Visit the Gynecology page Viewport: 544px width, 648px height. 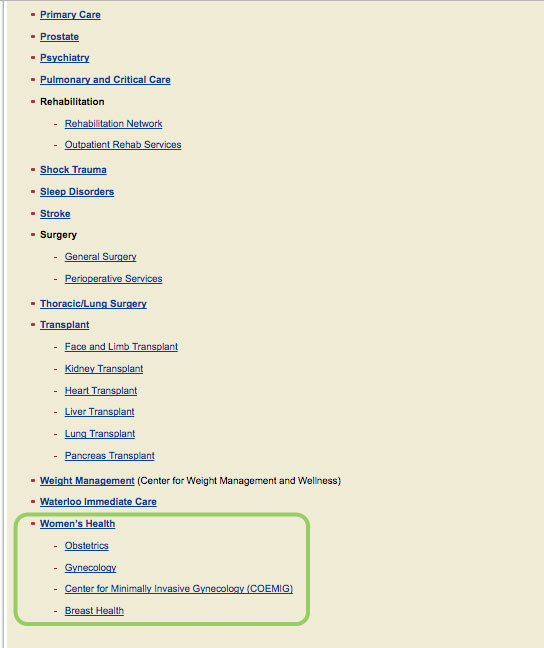[91, 567]
